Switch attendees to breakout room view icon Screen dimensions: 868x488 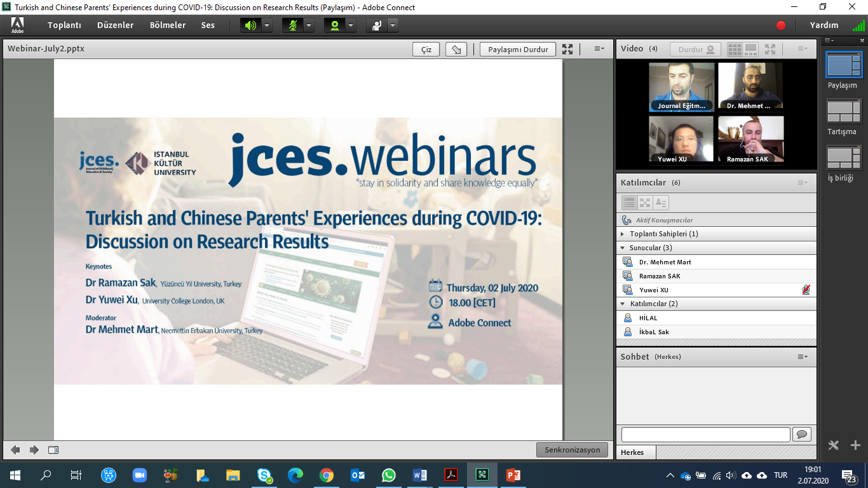pos(645,203)
